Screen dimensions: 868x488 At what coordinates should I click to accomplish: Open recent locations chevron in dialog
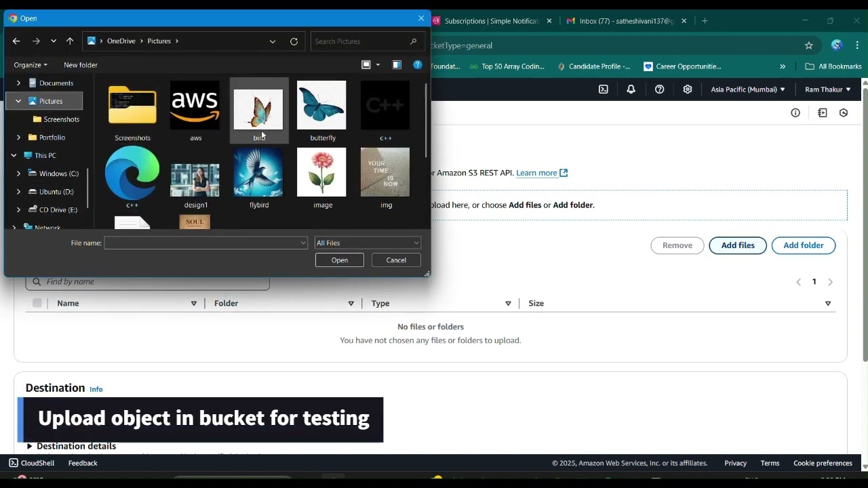coord(54,41)
